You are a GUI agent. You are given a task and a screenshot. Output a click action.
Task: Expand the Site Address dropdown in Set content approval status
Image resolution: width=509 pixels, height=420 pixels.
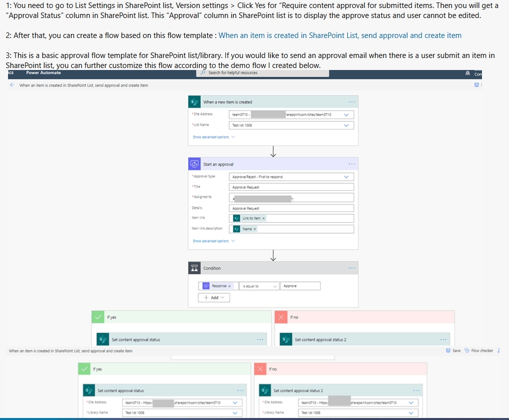235,402
